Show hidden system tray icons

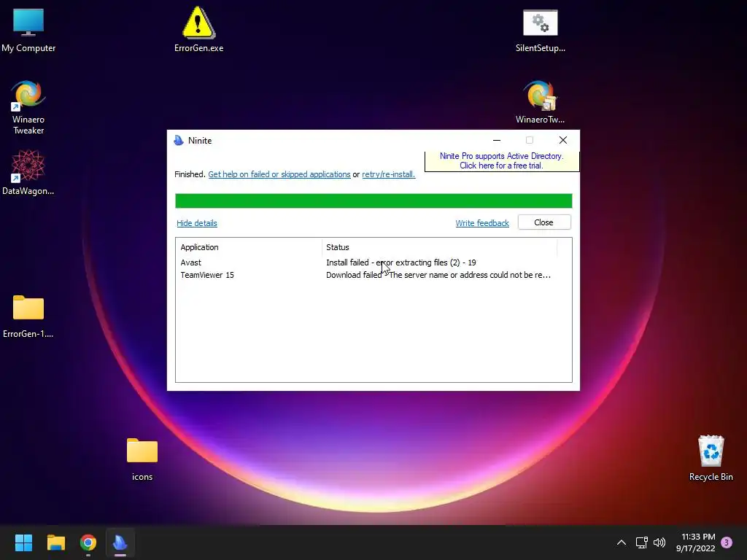622,542
